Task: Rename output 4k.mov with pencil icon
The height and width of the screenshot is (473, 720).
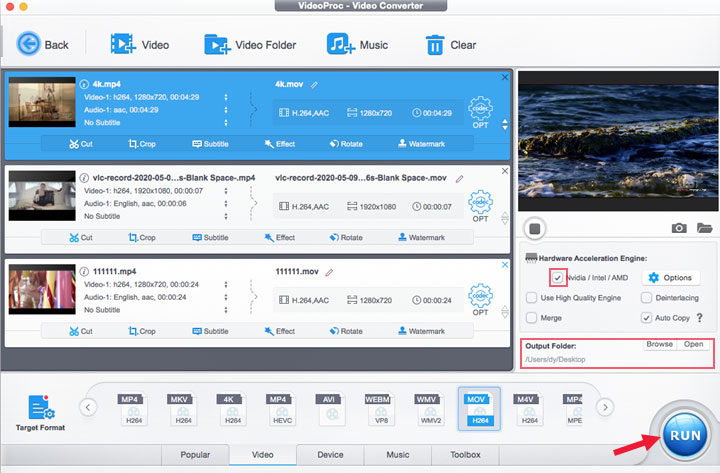Action: click(x=314, y=85)
